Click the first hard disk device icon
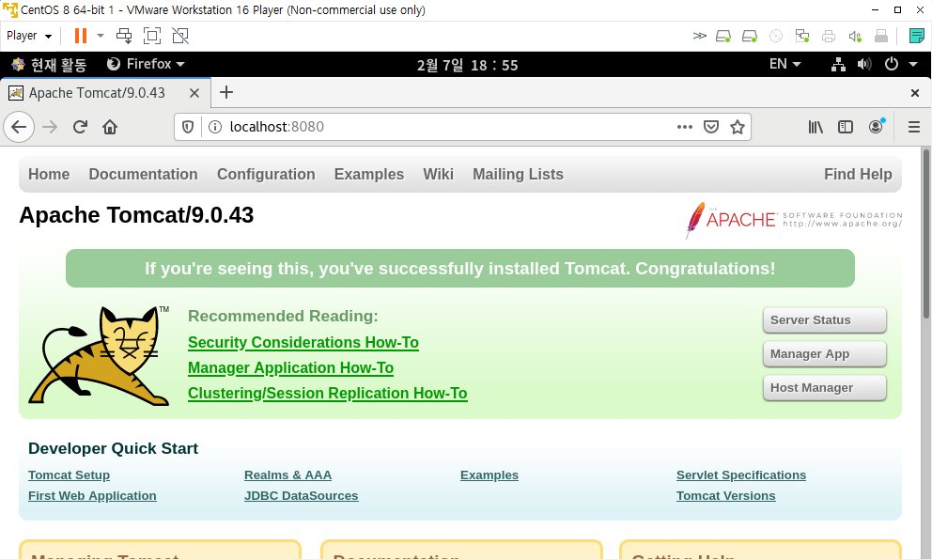932x560 pixels. tap(722, 37)
